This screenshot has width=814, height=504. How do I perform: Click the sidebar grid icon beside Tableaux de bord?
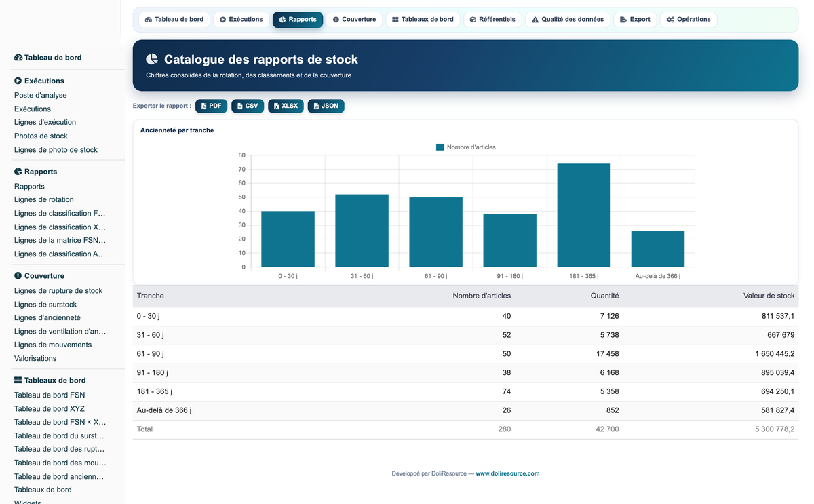pyautogui.click(x=18, y=381)
